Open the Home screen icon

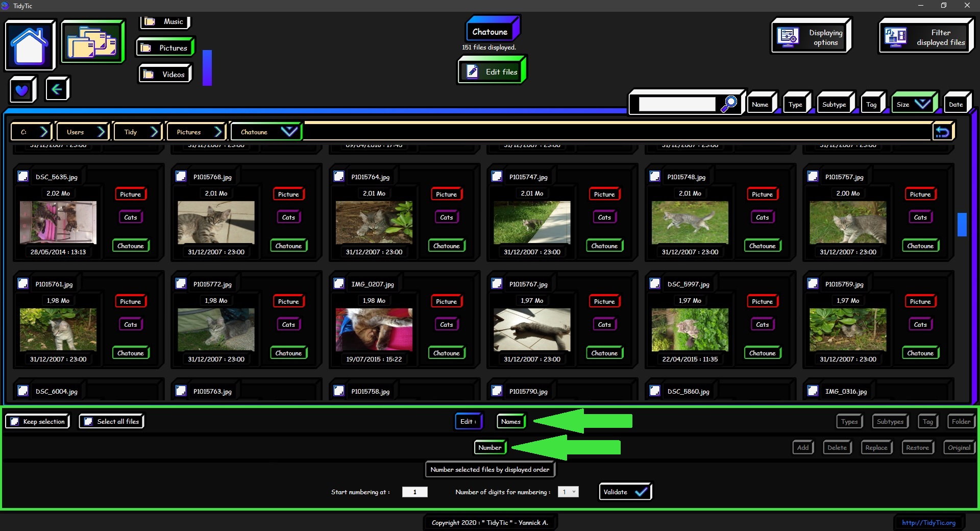30,45
